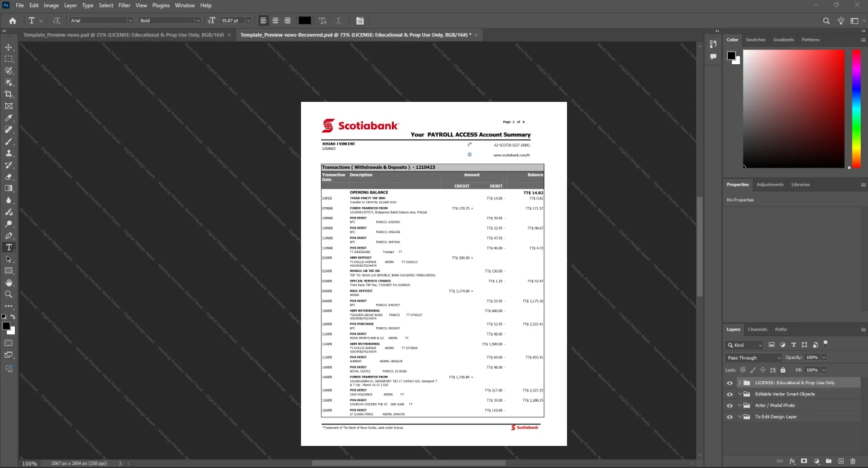Switch to the Template_Preview-novo.psd document tab
The image size is (868, 468).
[x=123, y=34]
